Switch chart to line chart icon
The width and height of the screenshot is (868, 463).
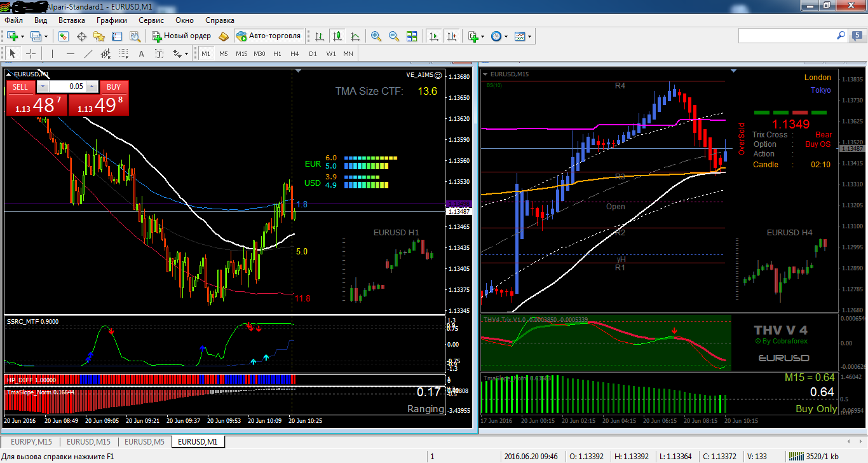[356, 36]
